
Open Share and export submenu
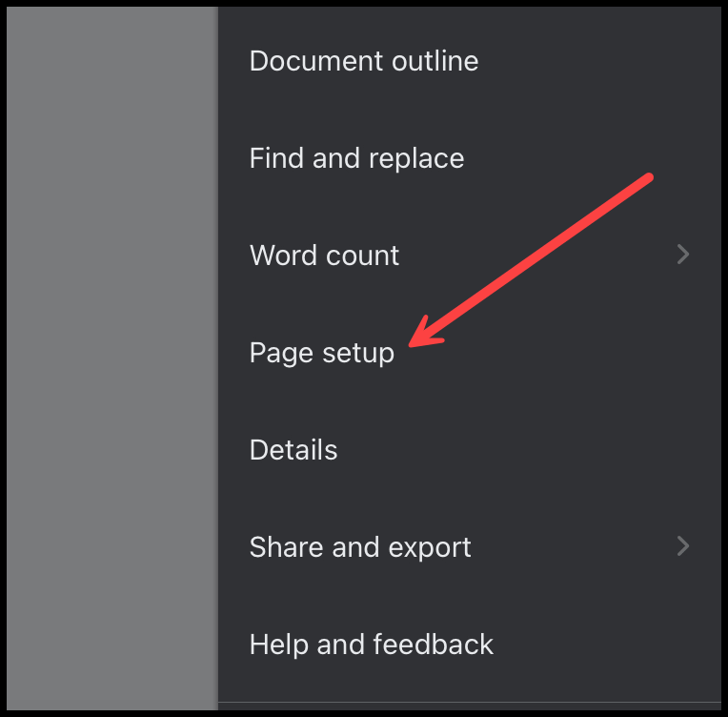pos(470,547)
